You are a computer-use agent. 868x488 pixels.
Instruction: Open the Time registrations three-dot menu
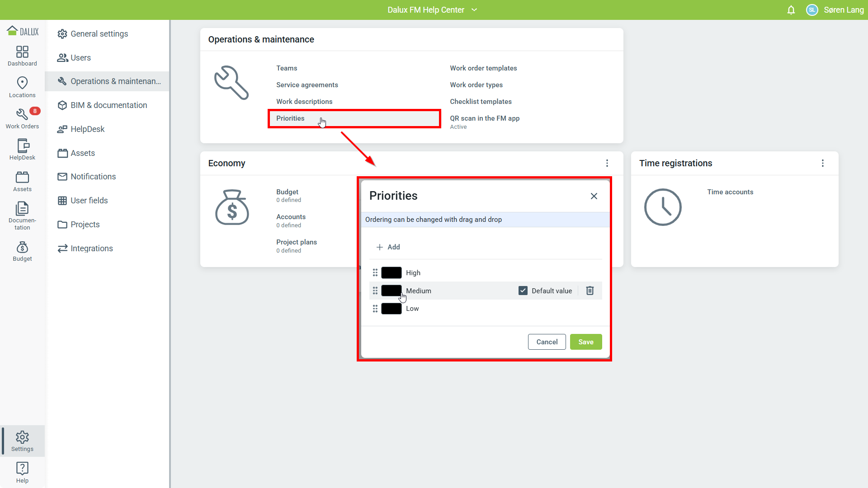(x=822, y=163)
